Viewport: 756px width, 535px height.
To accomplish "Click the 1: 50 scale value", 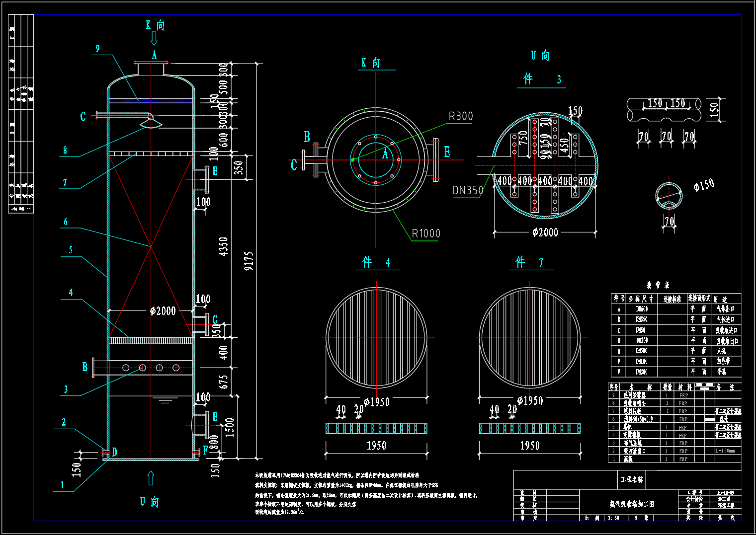I will pos(613,518).
